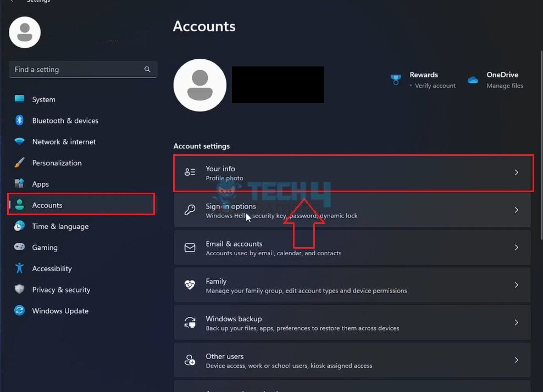543x392 pixels.
Task: Select the System icon in the sidebar
Action: (x=19, y=99)
